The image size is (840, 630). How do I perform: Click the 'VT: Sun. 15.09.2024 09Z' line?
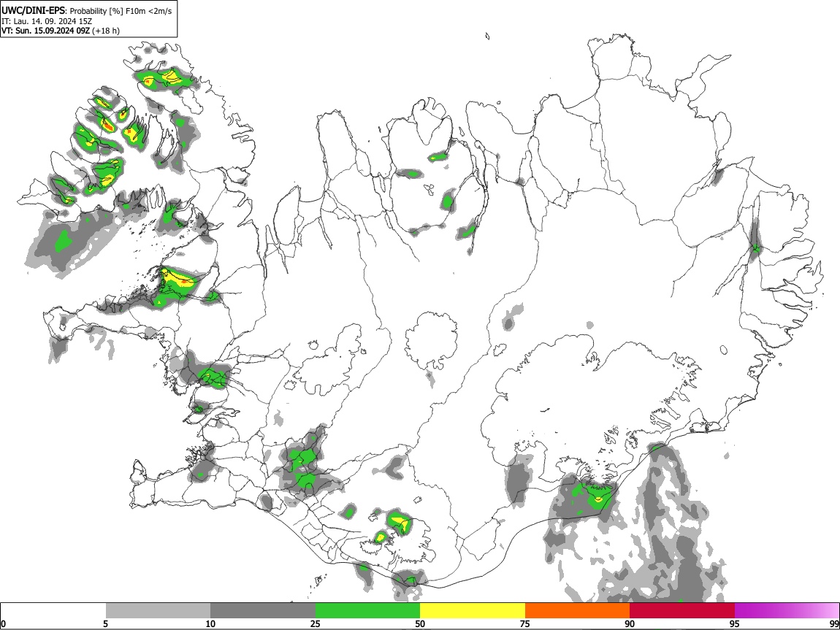(45, 31)
